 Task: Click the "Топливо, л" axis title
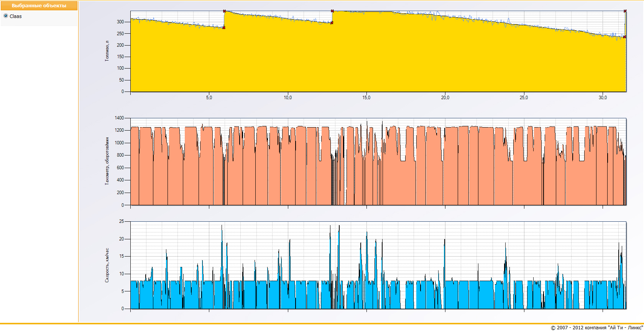coord(107,51)
